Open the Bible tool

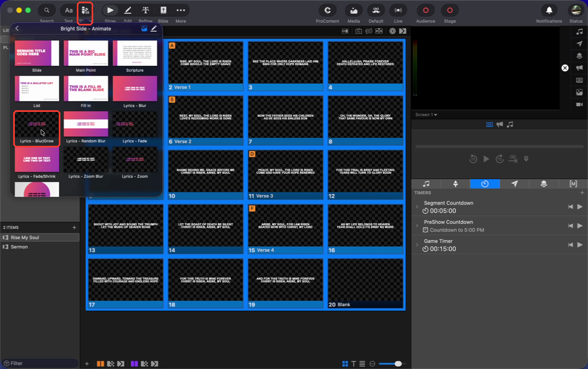(163, 11)
